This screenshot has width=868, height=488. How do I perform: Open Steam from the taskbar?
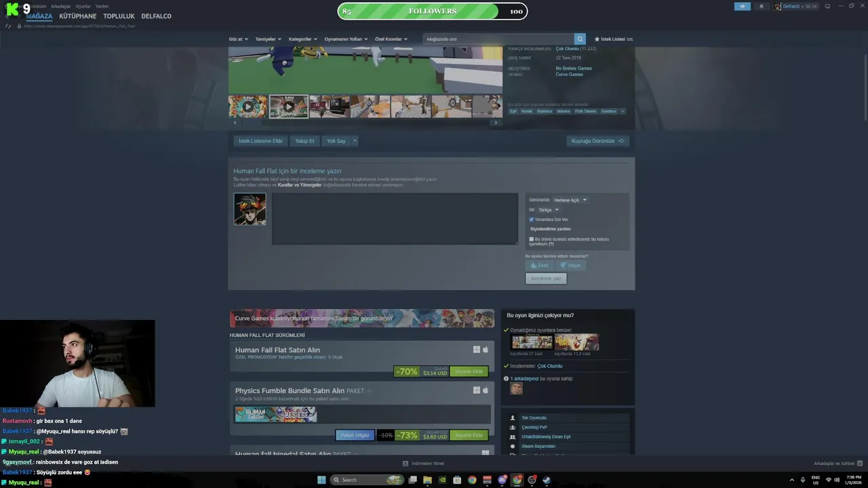coord(547,480)
